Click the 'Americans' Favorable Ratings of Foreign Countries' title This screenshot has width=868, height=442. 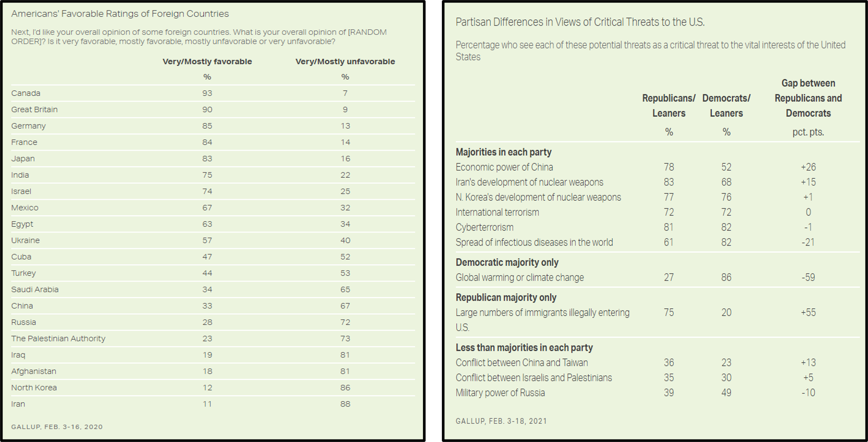[120, 14]
